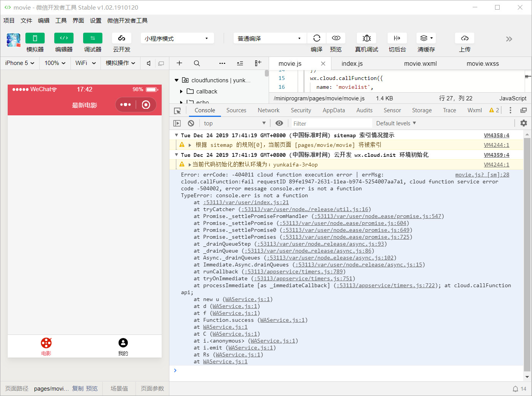Select the movie tab in simulator
The image size is (532, 396).
click(46, 346)
